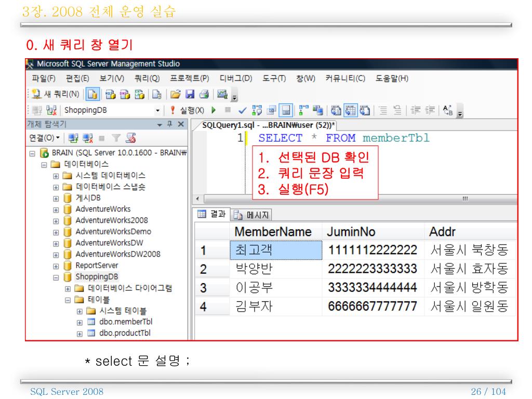Select the 게시DB database in tree

(88, 198)
